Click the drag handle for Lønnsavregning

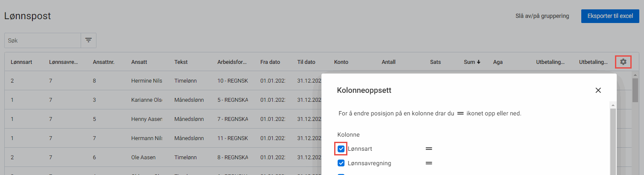[x=429, y=163]
